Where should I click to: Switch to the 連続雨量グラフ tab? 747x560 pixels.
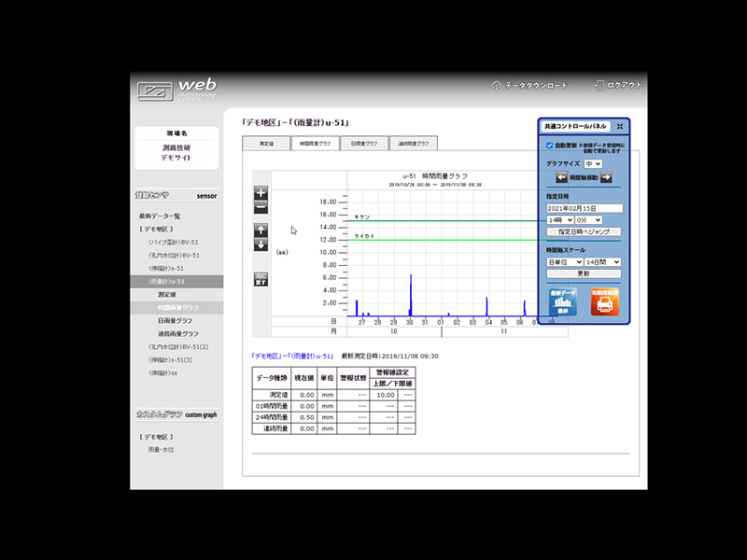(413, 144)
